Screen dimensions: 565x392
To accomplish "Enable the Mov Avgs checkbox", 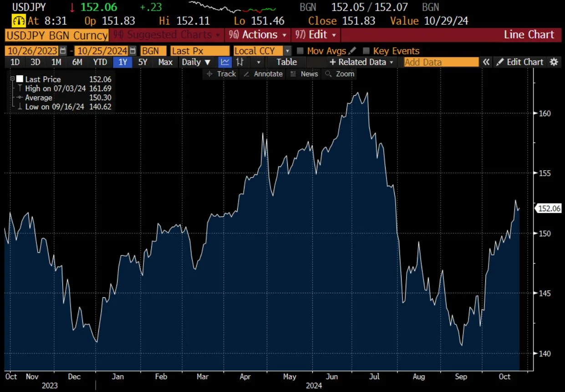I will coord(300,51).
